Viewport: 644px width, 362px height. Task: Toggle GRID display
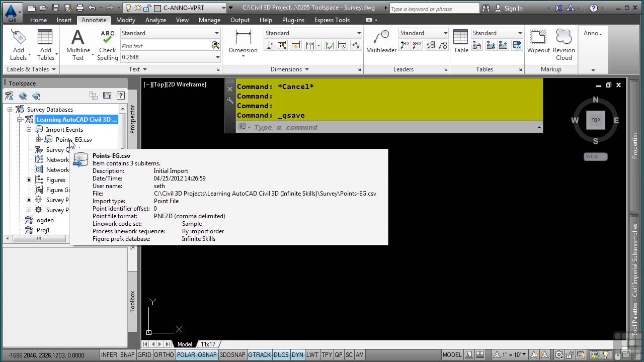144,355
